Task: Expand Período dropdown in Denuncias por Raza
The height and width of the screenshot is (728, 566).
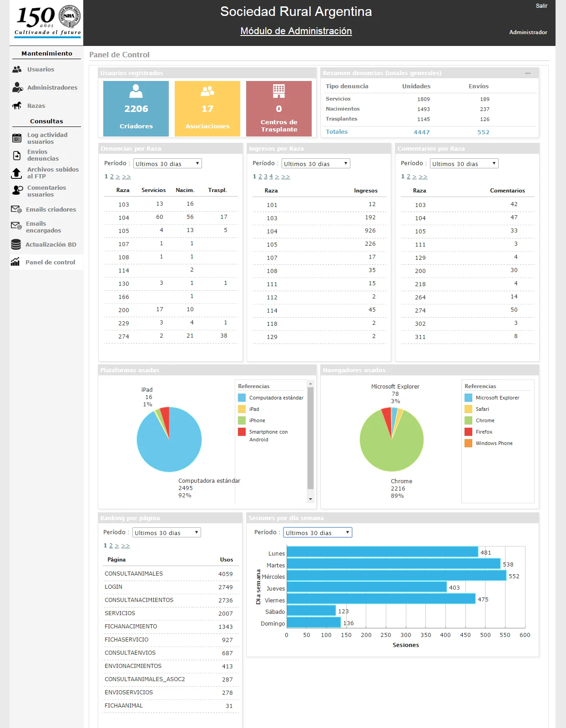Action: coord(167,164)
